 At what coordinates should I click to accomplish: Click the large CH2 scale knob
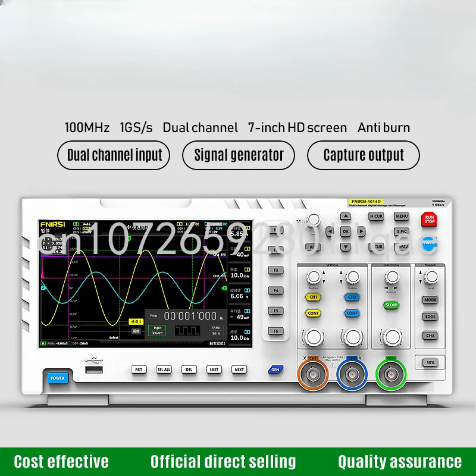[352, 337]
